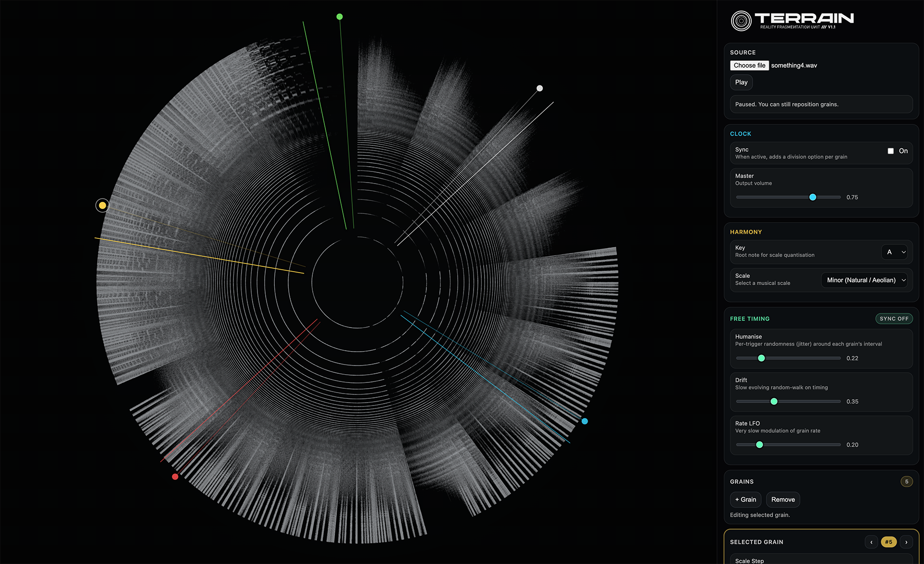924x564 pixels.
Task: Click the yellow grain handle dot
Action: pyautogui.click(x=102, y=206)
